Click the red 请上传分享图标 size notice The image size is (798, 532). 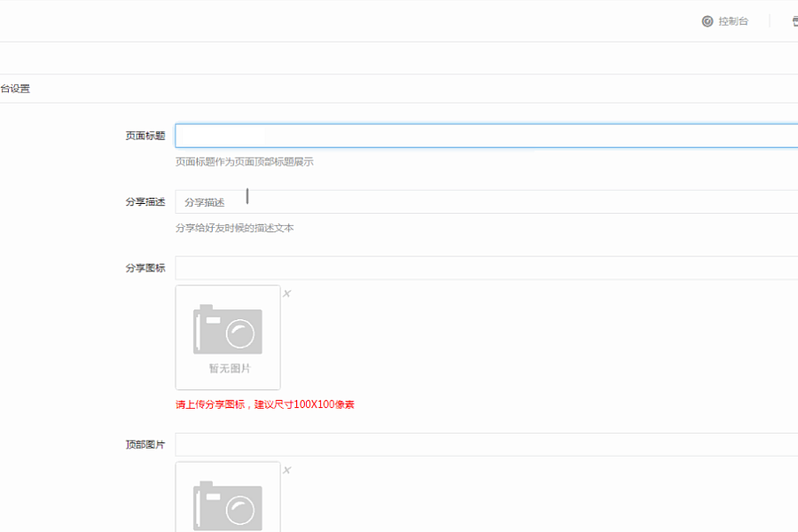264,404
